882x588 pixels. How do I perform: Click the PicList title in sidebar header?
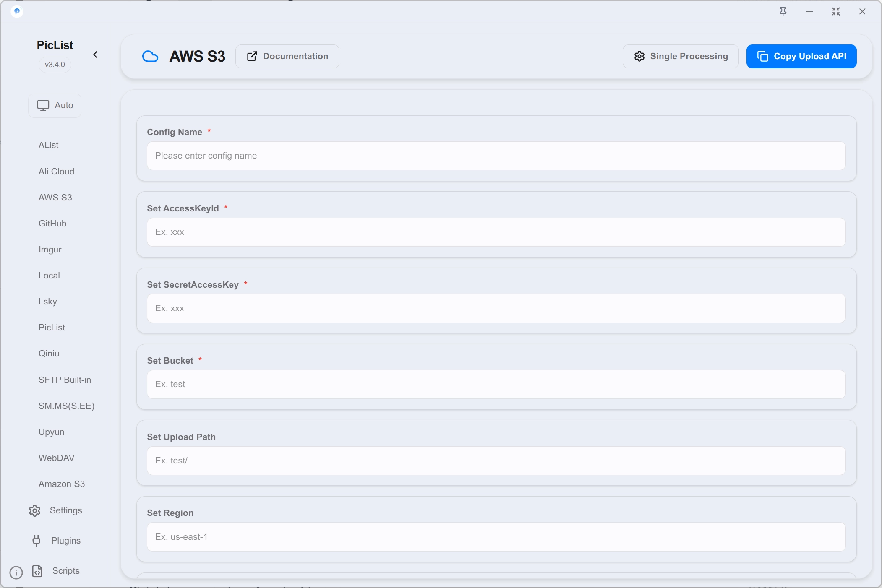pyautogui.click(x=55, y=45)
